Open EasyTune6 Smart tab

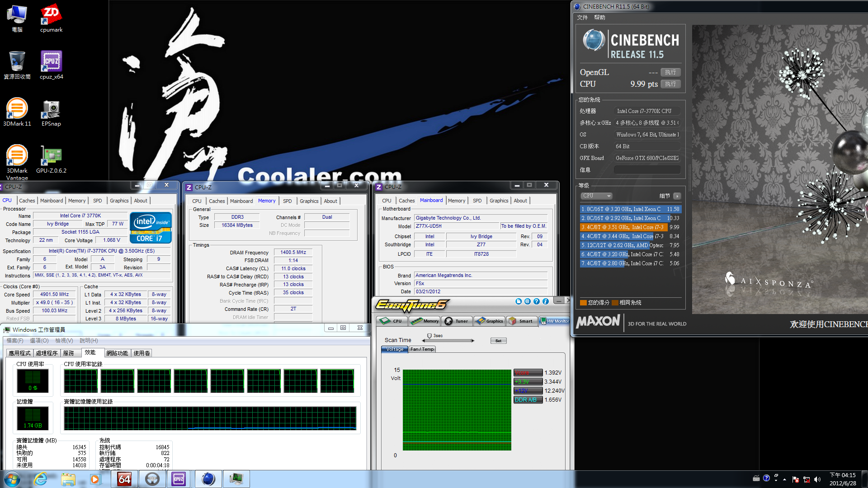[x=522, y=321]
